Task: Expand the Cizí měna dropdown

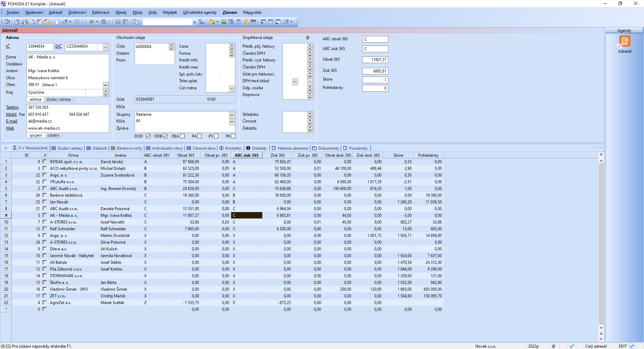Action: click(x=231, y=88)
